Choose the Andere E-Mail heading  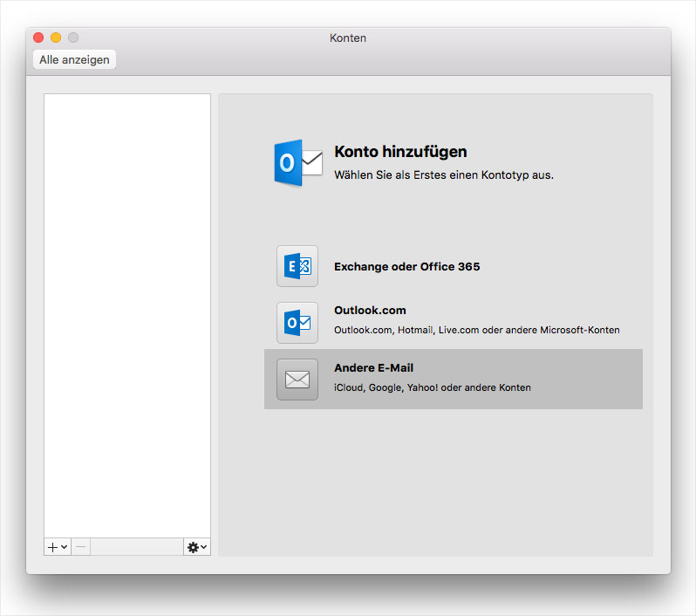click(x=374, y=367)
